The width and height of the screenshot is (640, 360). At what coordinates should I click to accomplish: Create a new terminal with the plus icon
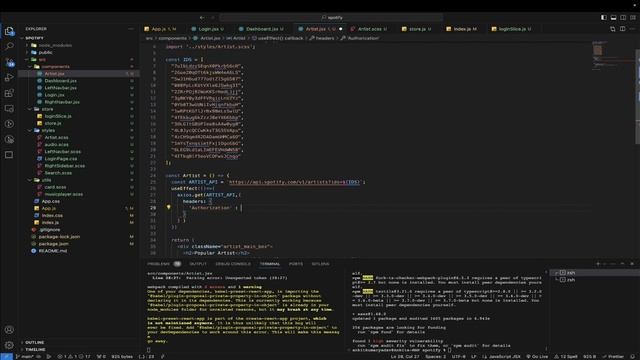[x=598, y=264]
